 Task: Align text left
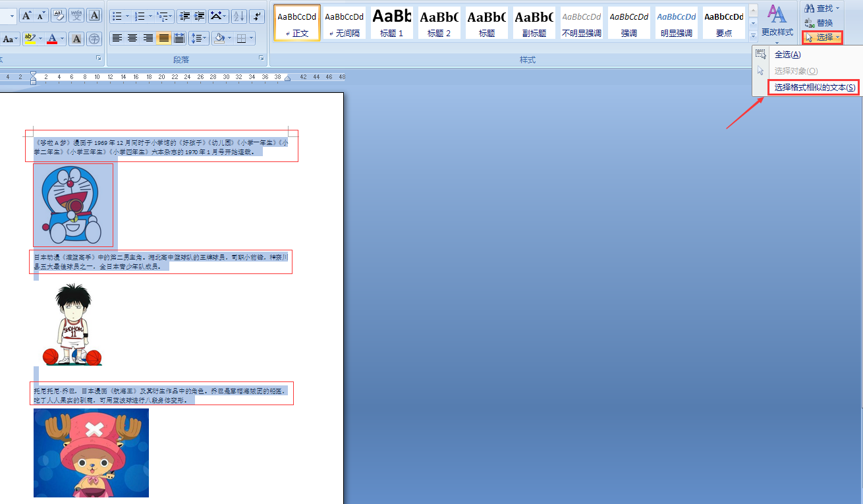point(117,38)
